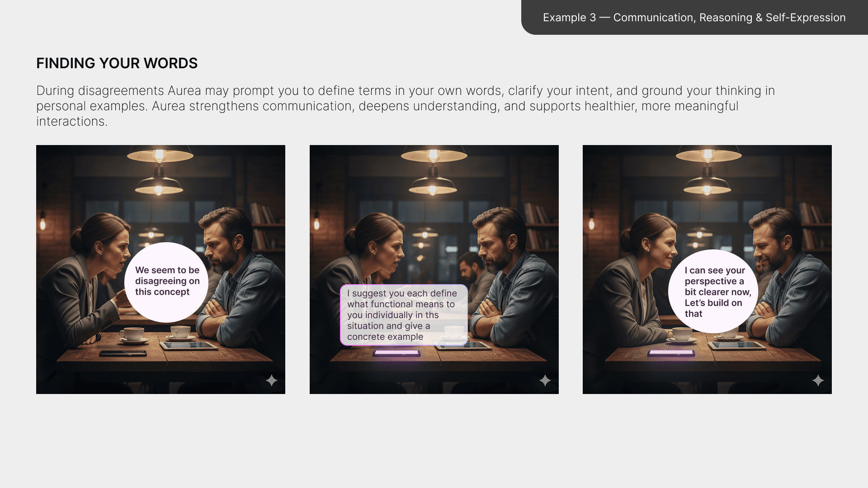Select the 'Example 3' header tab
Screen dimensions: 868x488
(694, 17)
